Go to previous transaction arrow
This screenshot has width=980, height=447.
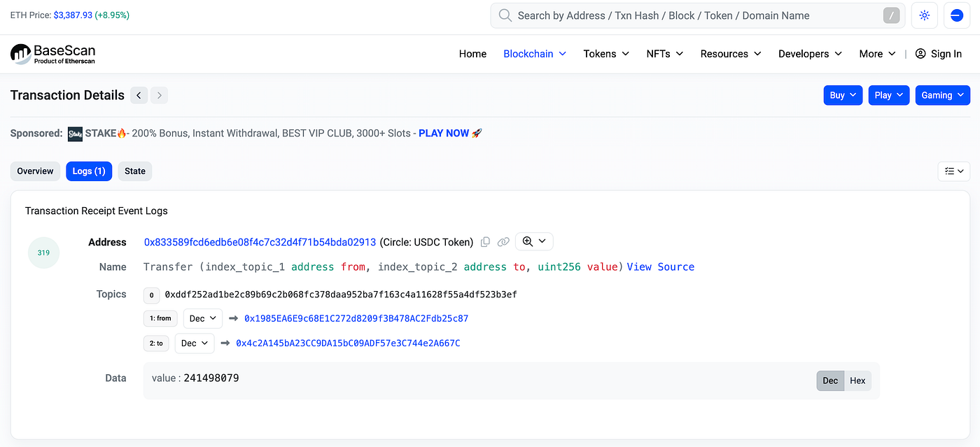139,95
